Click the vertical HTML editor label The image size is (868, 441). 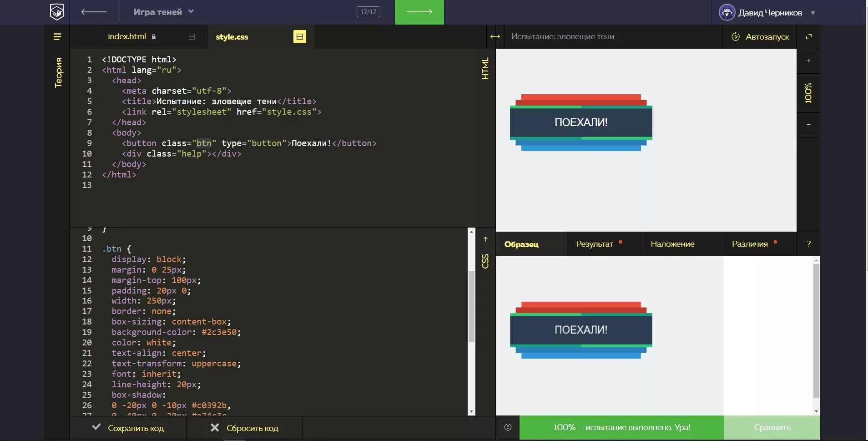(485, 68)
